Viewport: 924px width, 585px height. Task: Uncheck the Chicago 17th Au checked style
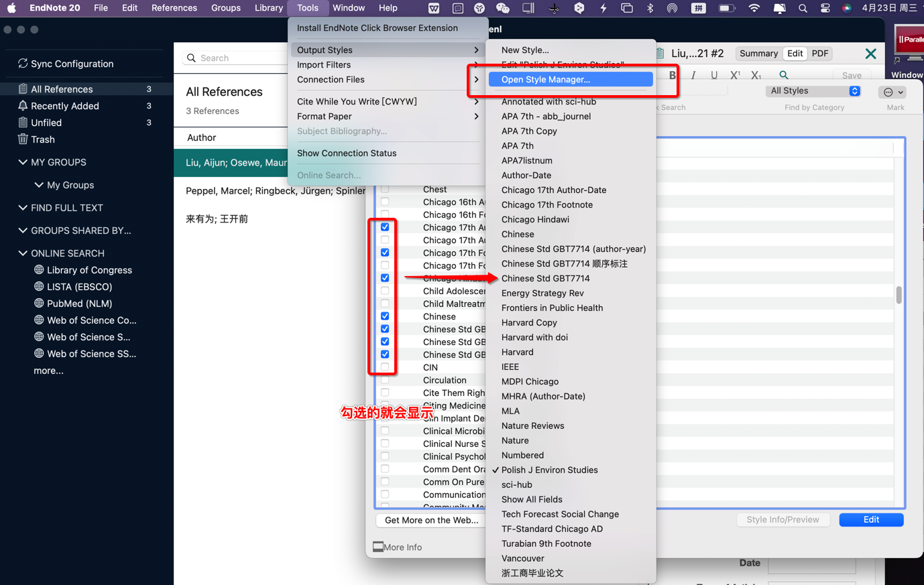(x=385, y=227)
